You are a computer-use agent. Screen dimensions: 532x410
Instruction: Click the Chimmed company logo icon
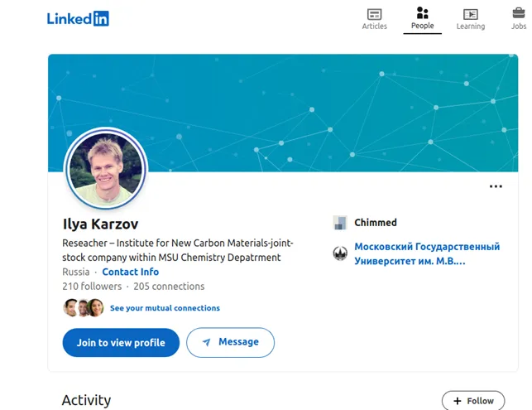pyautogui.click(x=340, y=223)
